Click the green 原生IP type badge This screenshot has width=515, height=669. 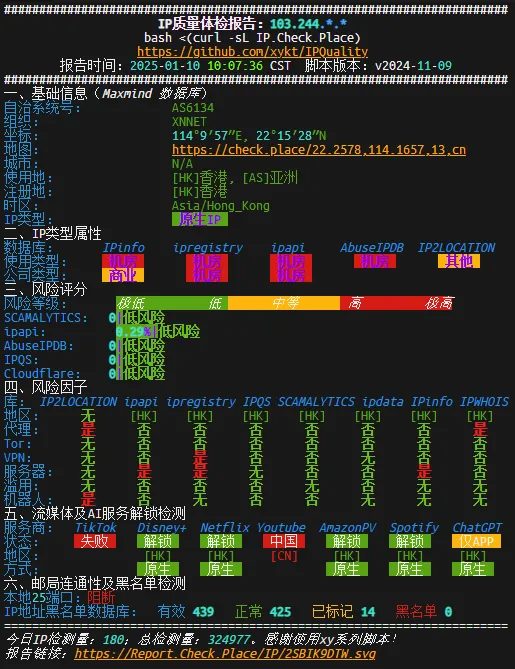coord(200,219)
